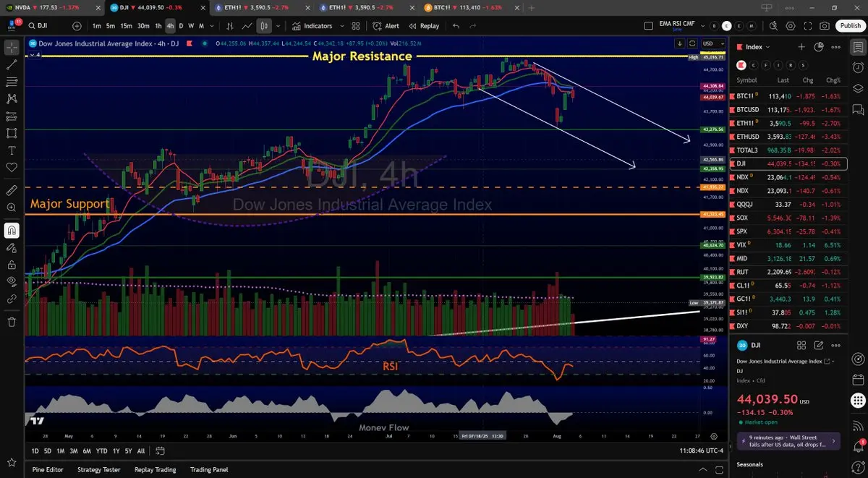Open the forecasting and measurement tools
The width and height of the screenshot is (868, 478).
pyautogui.click(x=12, y=116)
